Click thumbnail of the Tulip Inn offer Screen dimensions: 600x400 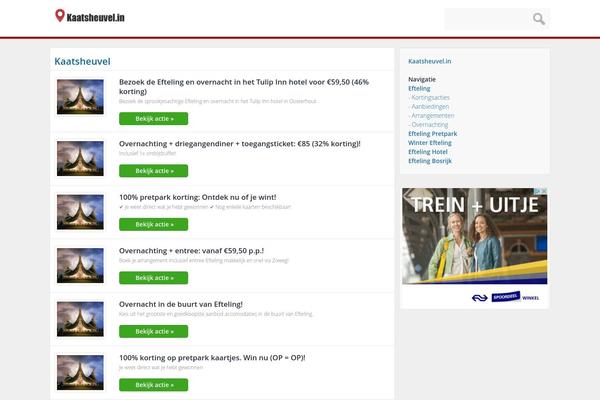[80, 97]
